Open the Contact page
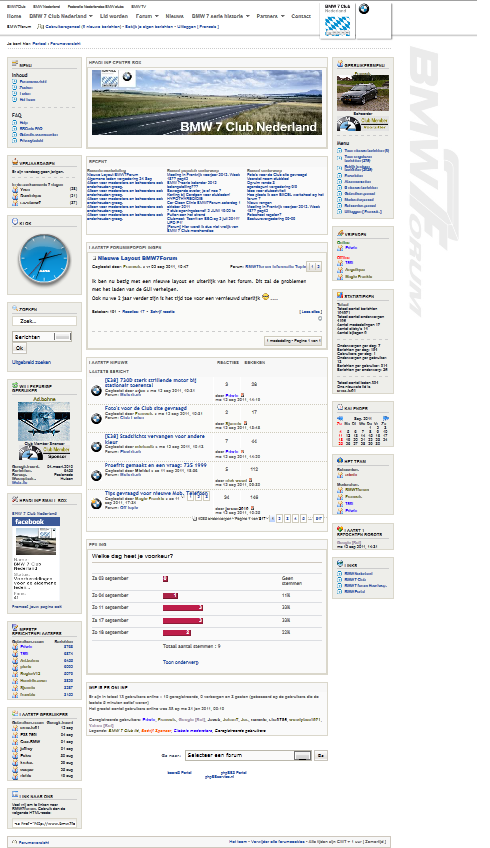490x848 pixels. (301, 16)
